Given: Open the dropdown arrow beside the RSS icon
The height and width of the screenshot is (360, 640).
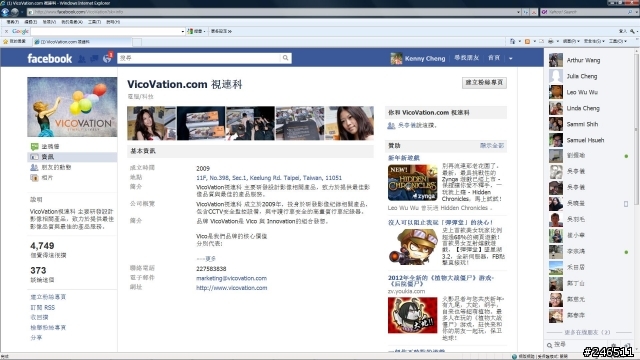Looking at the screenshot, I should pyautogui.click(x=534, y=41).
